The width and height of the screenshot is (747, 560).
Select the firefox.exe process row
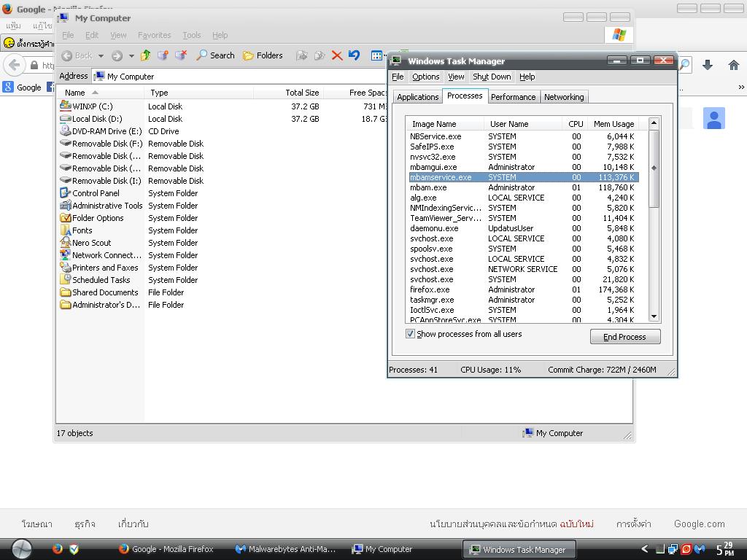(522, 289)
